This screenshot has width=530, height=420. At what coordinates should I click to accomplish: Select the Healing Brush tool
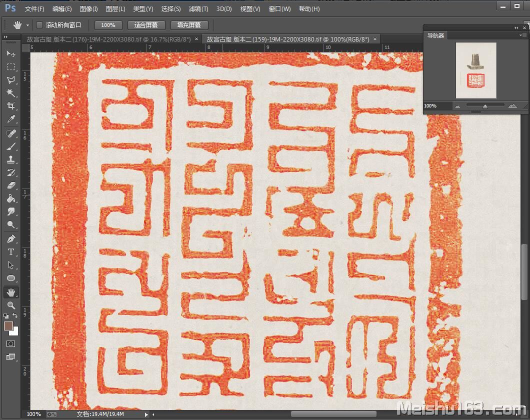pos(11,133)
